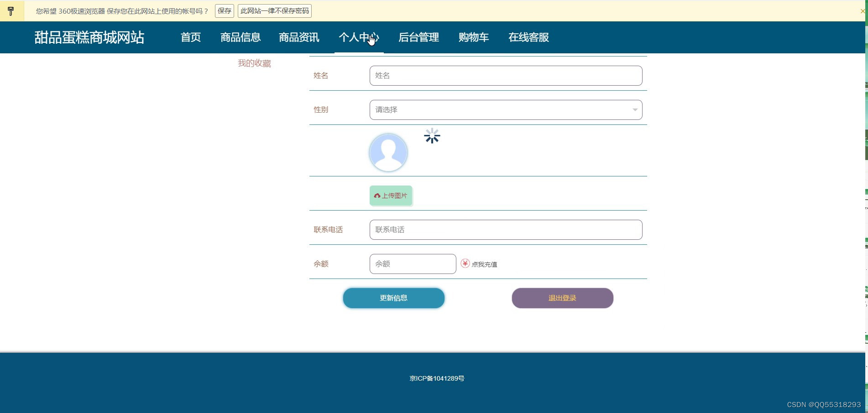Click the 甜品蛋糕商城网站 site title

(x=89, y=37)
